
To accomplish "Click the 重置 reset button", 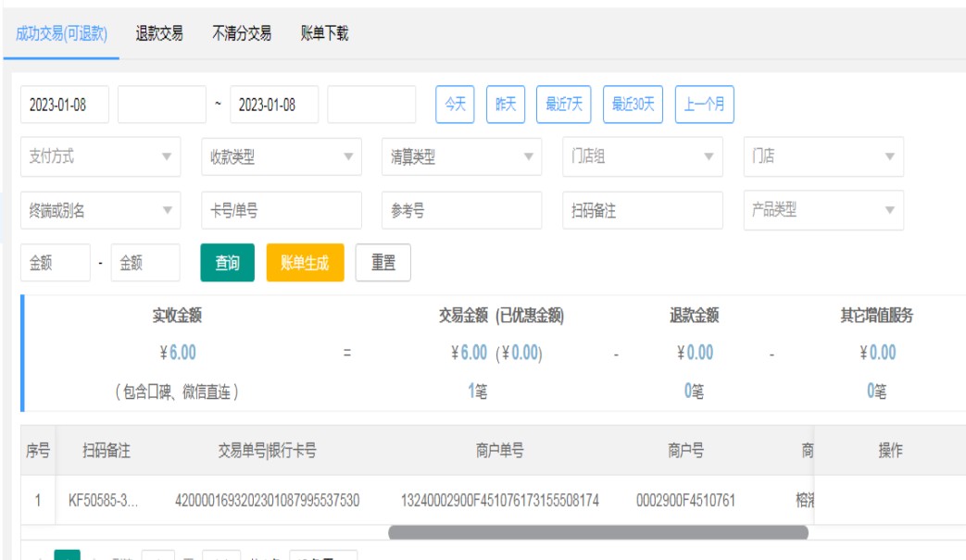I will (383, 263).
